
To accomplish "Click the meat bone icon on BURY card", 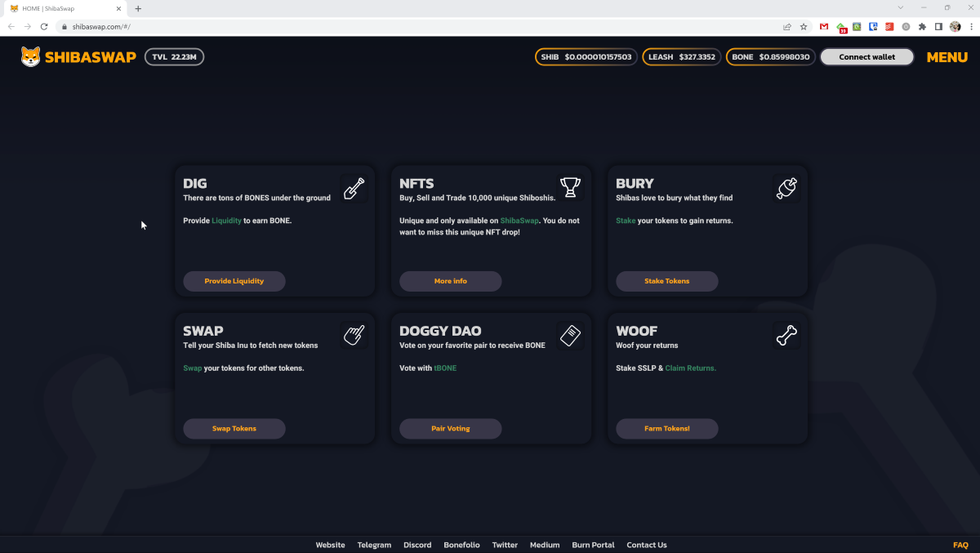I will 786,189.
